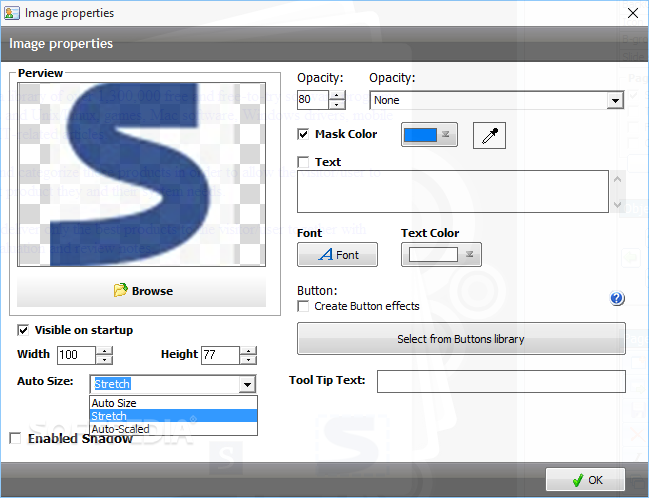Choose Auto-Scaled option in list
Image resolution: width=649 pixels, height=498 pixels.
[173, 428]
